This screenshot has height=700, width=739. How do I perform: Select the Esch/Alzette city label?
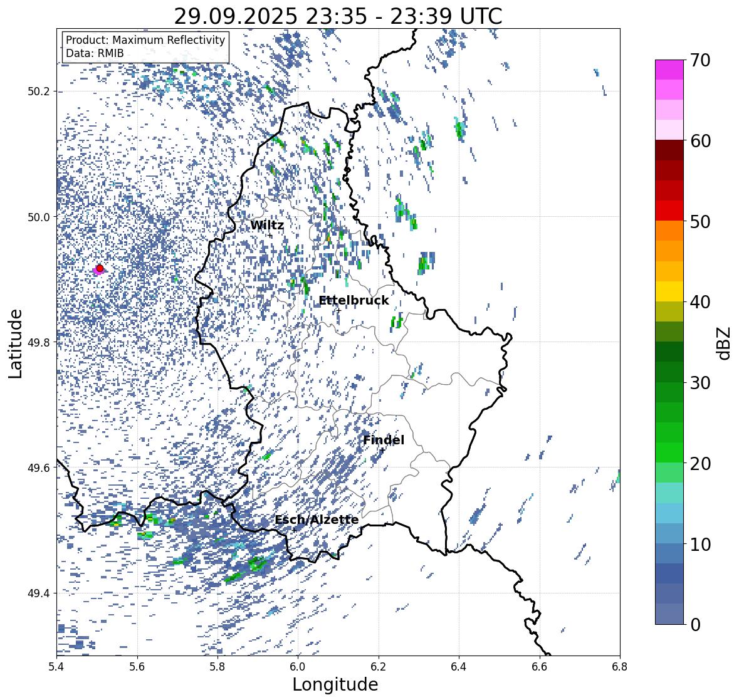tap(317, 520)
